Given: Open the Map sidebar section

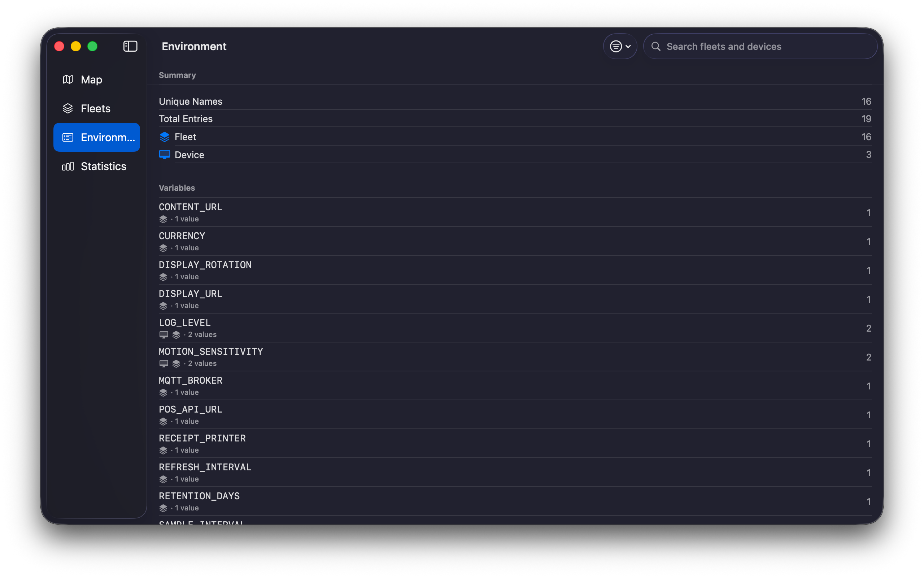Looking at the screenshot, I should 97,79.
